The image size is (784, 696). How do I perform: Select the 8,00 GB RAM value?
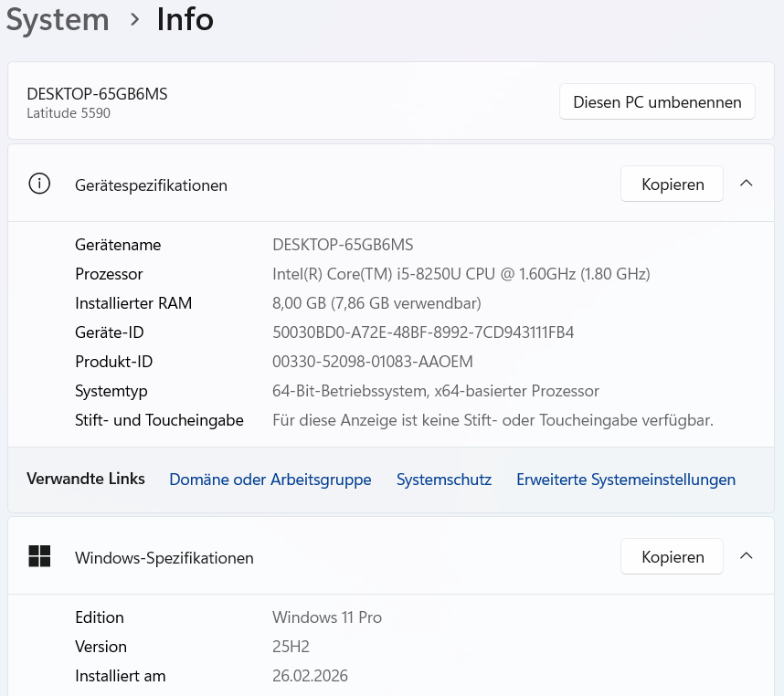click(376, 303)
